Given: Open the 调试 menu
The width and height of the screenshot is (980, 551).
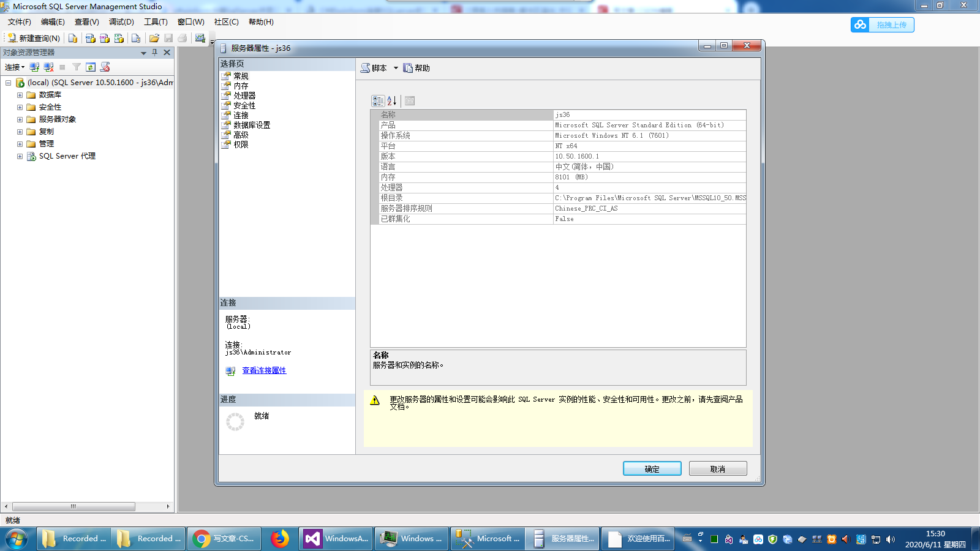Looking at the screenshot, I should pos(123,21).
